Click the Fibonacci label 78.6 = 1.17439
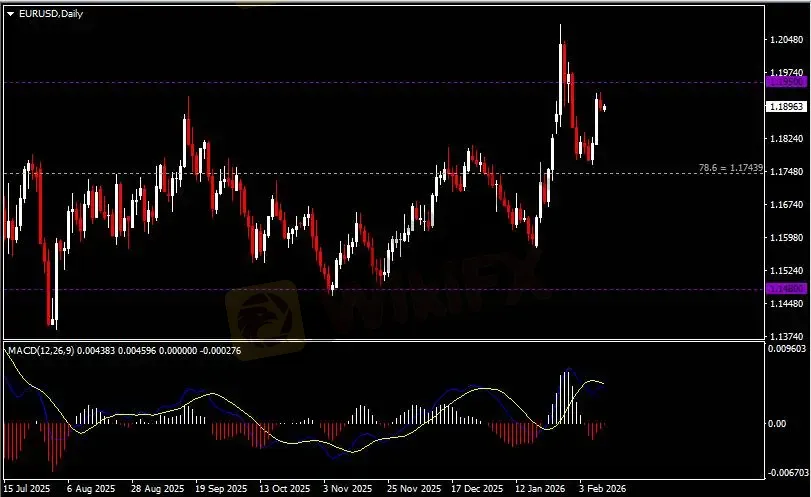 click(730, 168)
